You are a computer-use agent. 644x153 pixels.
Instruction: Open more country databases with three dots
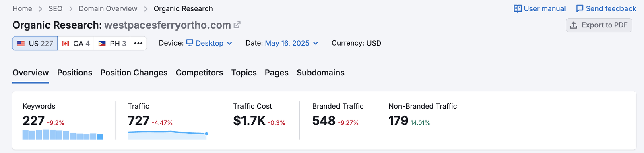click(138, 43)
